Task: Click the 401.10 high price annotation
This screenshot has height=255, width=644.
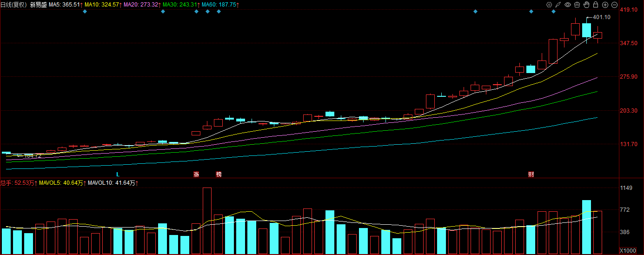Action: pos(602,17)
